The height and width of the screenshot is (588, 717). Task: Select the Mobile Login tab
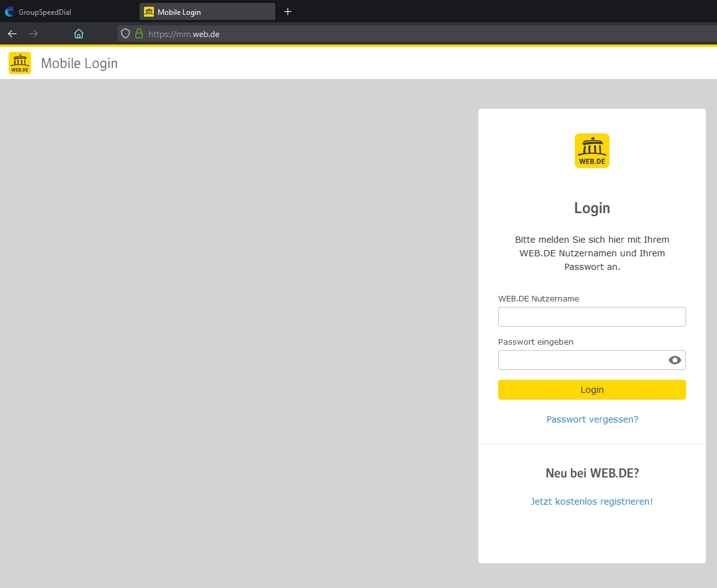click(207, 12)
